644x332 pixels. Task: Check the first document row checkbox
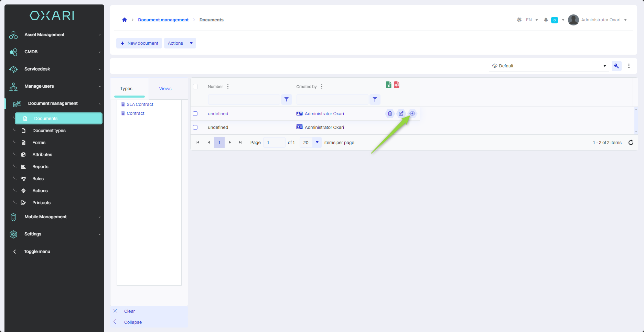[195, 114]
